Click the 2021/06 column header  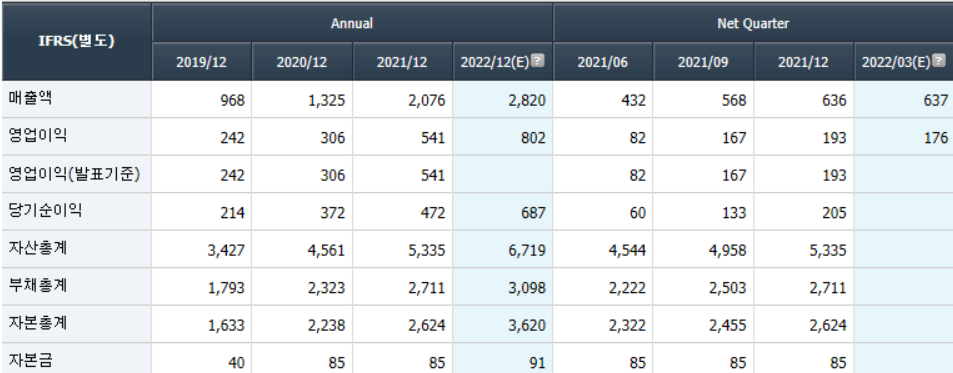coord(602,62)
